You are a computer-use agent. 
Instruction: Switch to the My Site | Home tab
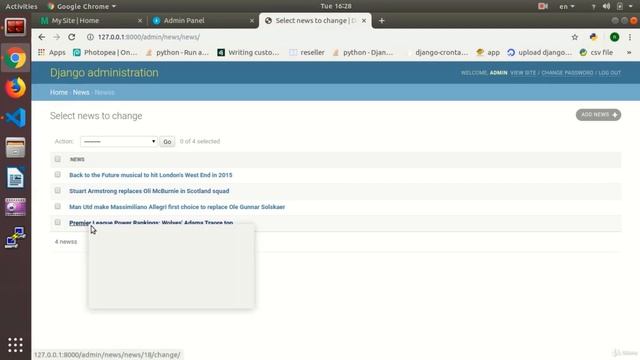[x=91, y=20]
